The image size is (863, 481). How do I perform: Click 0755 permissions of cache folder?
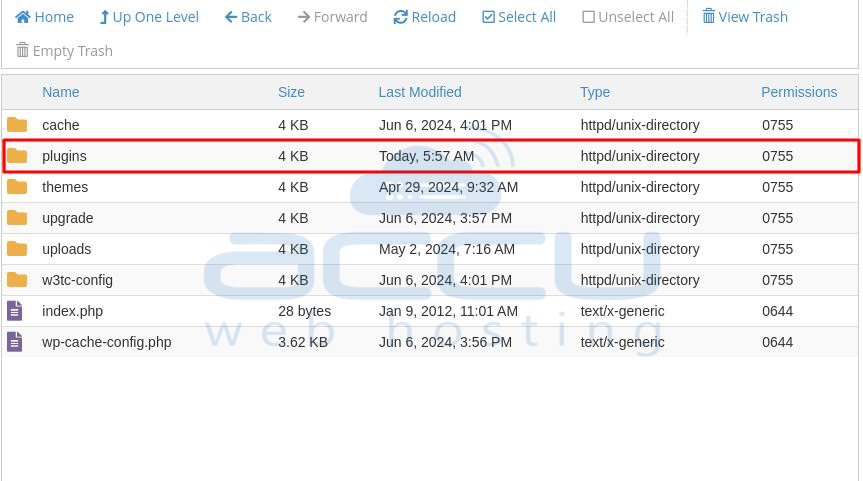pos(778,125)
